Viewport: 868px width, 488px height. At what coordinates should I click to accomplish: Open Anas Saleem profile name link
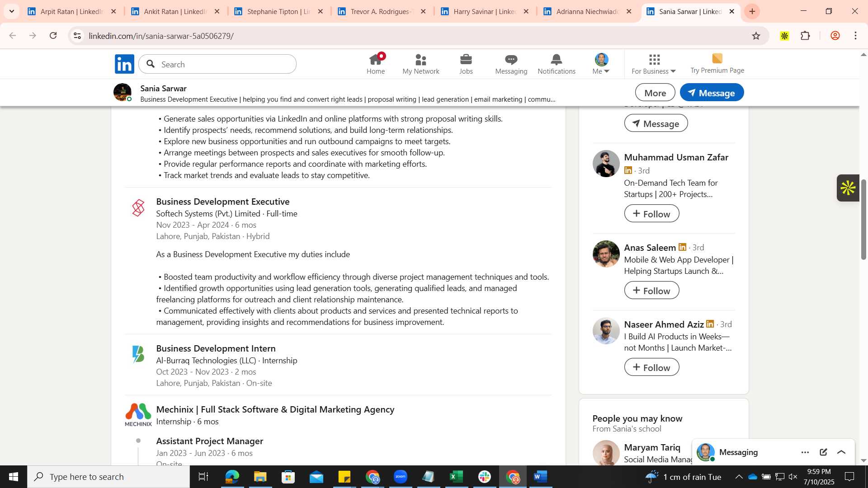(650, 248)
